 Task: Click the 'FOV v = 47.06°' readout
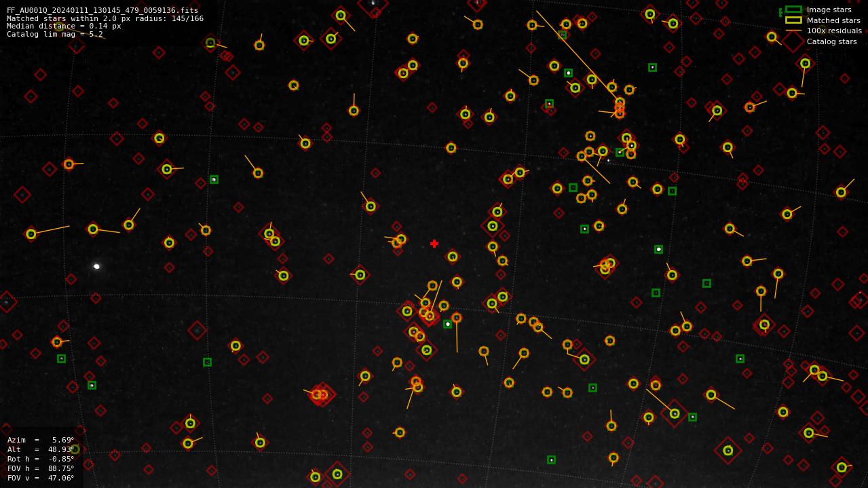(41, 478)
